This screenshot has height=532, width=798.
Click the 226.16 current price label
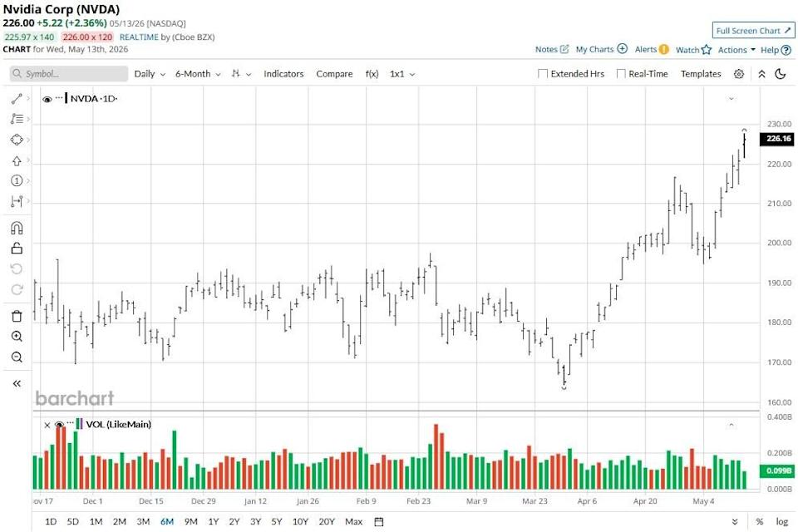click(778, 139)
